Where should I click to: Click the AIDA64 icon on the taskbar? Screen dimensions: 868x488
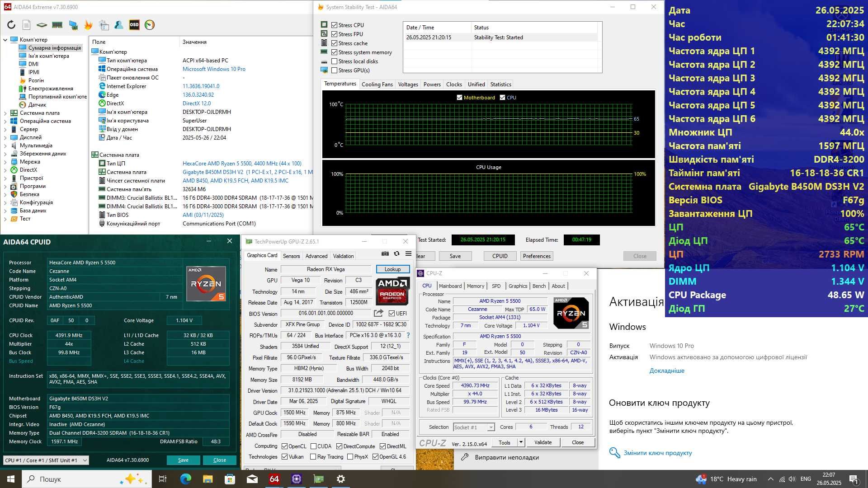tap(274, 479)
